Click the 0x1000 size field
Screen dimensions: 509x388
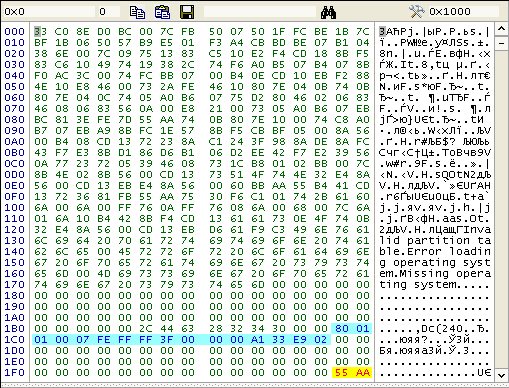click(463, 12)
